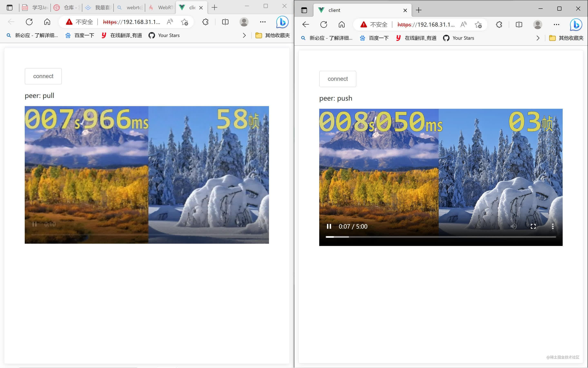
Task: Switch to the 我最喜 tab
Action: click(x=98, y=8)
